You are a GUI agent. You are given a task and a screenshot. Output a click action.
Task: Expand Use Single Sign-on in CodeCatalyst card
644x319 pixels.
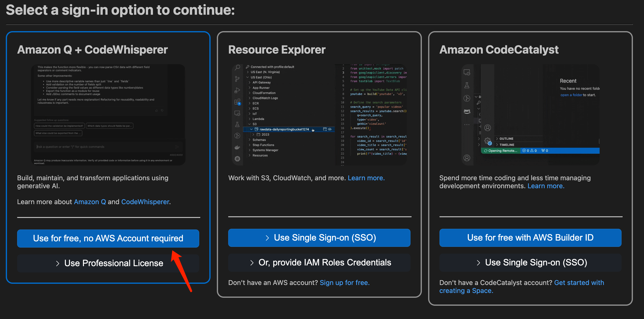point(530,263)
